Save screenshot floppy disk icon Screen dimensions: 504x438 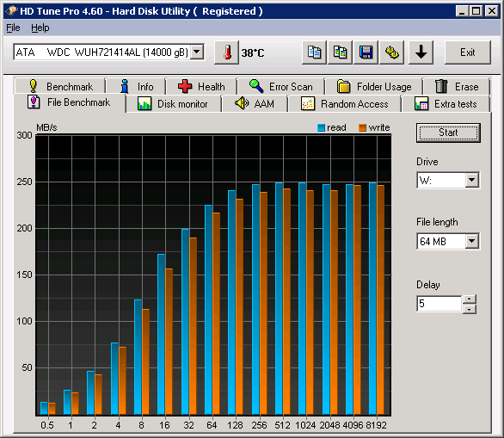(366, 52)
